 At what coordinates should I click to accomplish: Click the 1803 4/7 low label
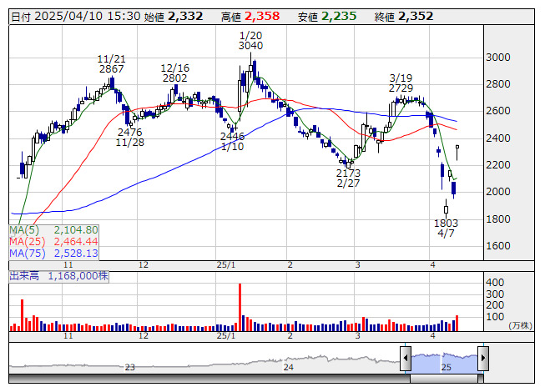coord(446,228)
